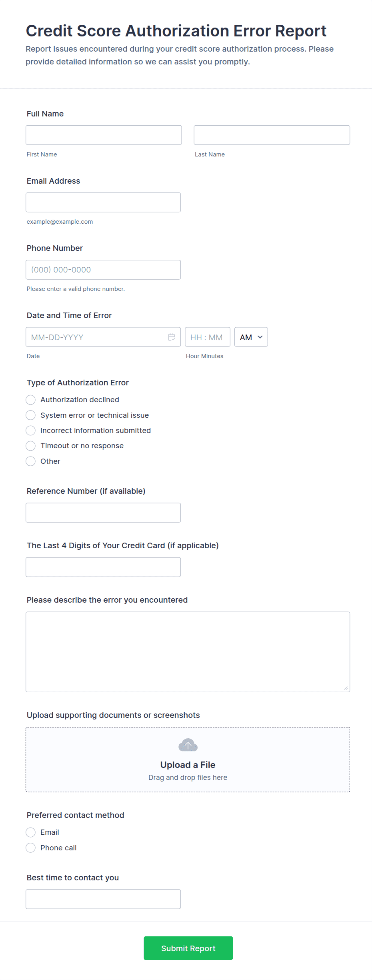The image size is (372, 980).
Task: Click the Phone Number input
Action: pyautogui.click(x=103, y=270)
